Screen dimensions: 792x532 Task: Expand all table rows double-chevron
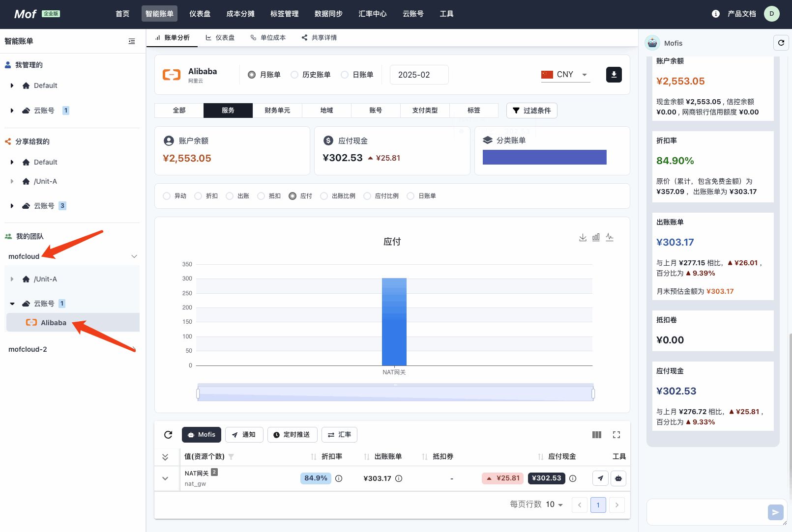165,457
